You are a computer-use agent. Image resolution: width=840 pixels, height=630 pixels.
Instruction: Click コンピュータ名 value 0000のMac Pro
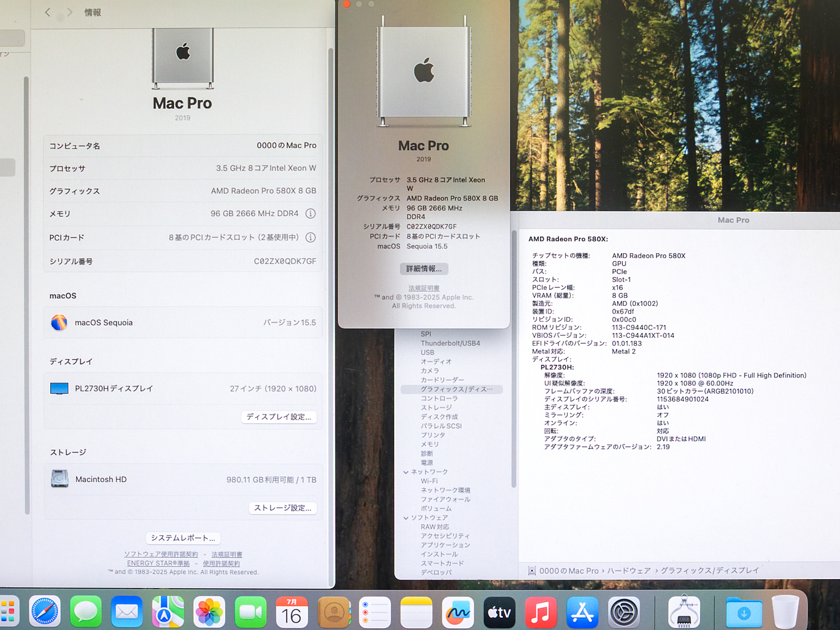tap(286, 145)
